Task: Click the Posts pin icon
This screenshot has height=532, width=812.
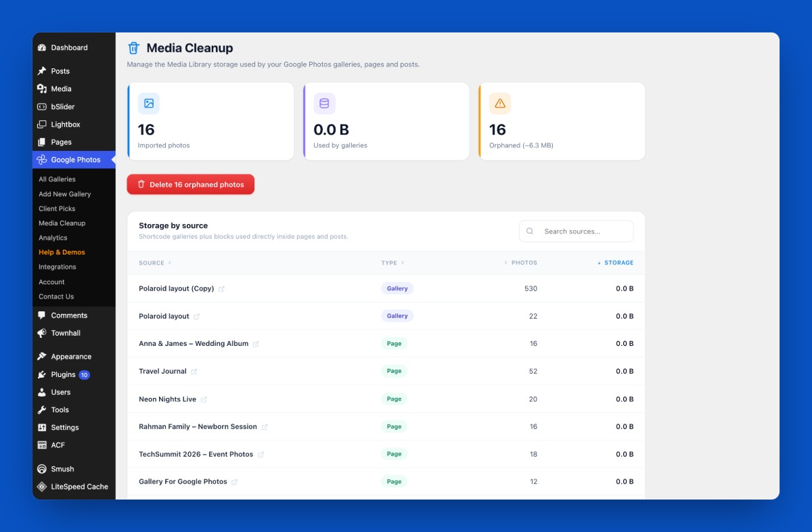Action: (x=42, y=71)
